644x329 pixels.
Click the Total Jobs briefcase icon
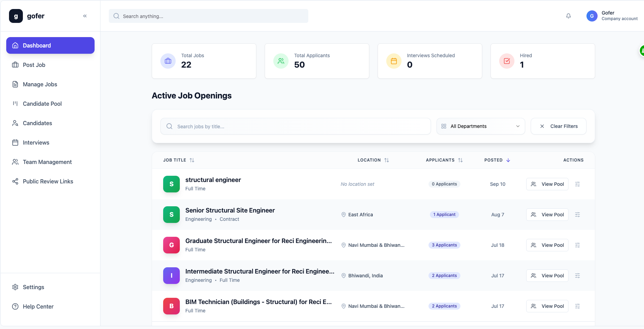point(168,61)
